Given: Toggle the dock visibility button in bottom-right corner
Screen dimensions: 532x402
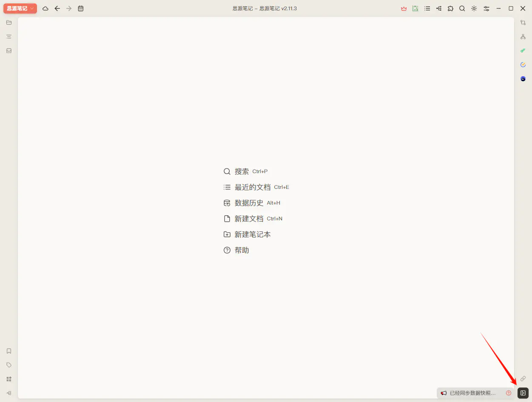Looking at the screenshot, I should coord(523,393).
